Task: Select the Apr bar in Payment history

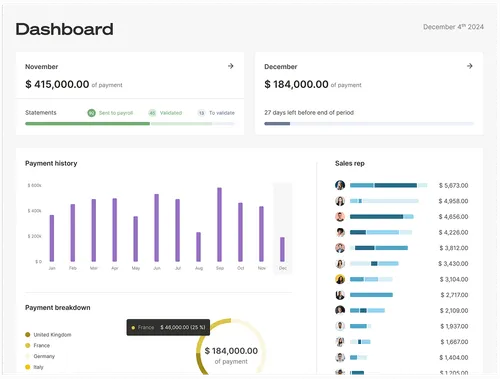Action: 115,230
